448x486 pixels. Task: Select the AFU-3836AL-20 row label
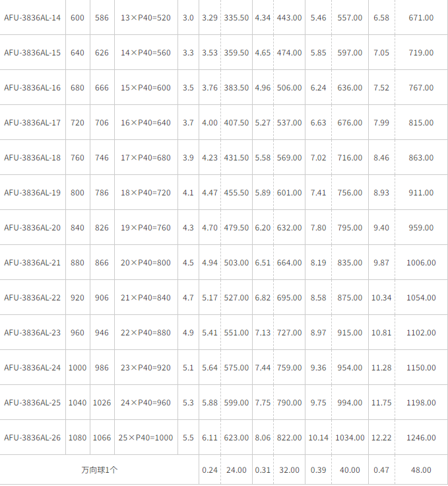pos(32,228)
